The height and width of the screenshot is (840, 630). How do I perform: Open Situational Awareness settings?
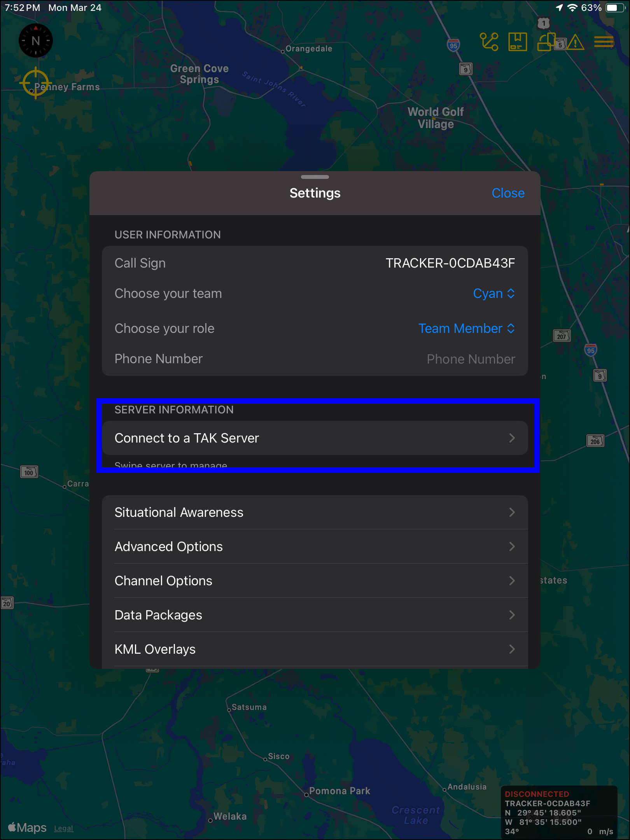pyautogui.click(x=315, y=513)
